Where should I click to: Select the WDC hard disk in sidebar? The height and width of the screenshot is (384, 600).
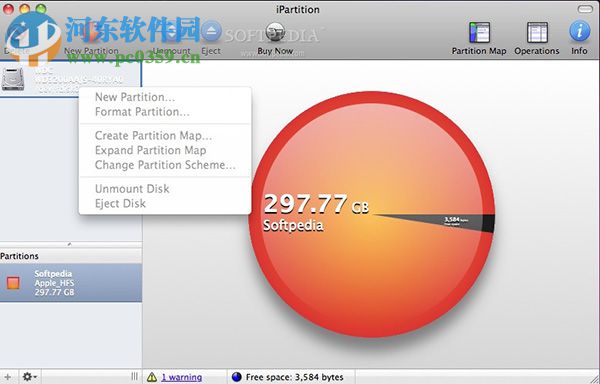click(70, 79)
